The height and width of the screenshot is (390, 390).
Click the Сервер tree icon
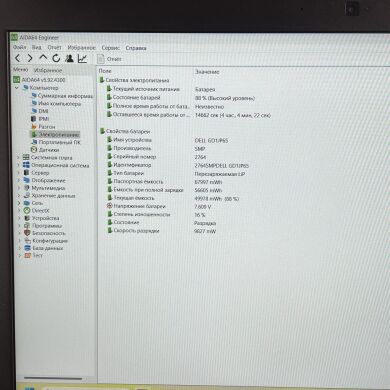coord(26,173)
